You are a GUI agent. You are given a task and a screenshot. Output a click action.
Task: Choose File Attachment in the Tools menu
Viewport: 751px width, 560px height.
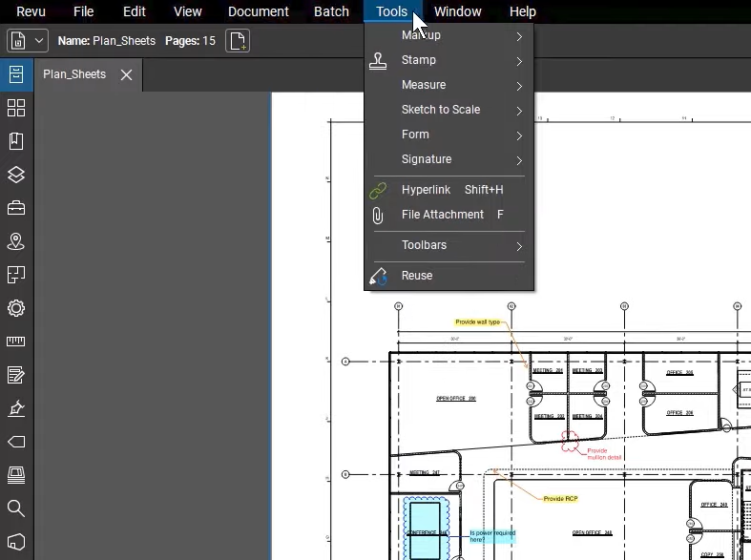(449, 215)
